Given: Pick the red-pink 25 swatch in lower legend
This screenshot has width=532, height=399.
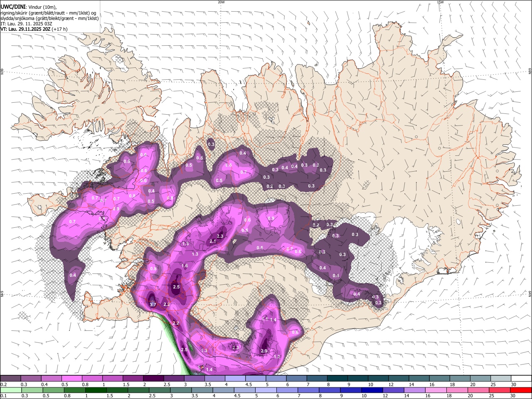Looking at the screenshot, I should 499,390.
